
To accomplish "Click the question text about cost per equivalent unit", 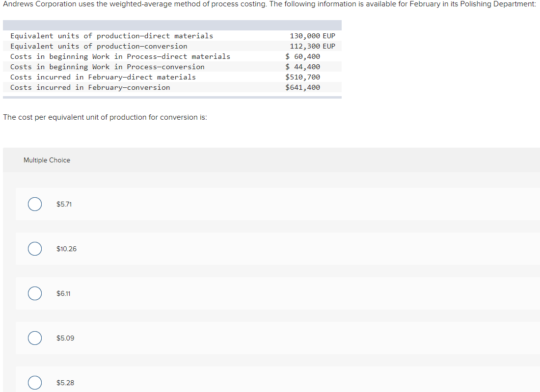I will (x=105, y=117).
